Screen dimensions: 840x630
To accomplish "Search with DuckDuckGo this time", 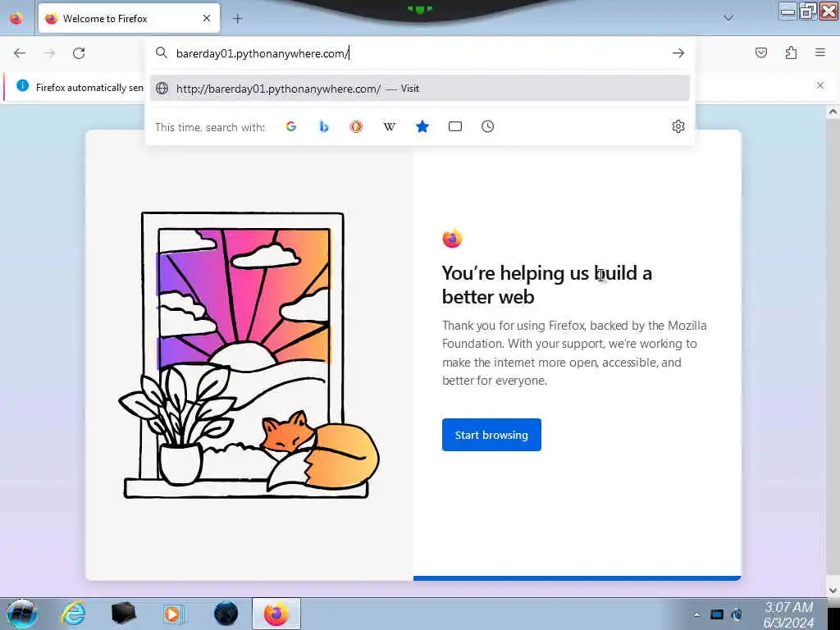I will (357, 126).
